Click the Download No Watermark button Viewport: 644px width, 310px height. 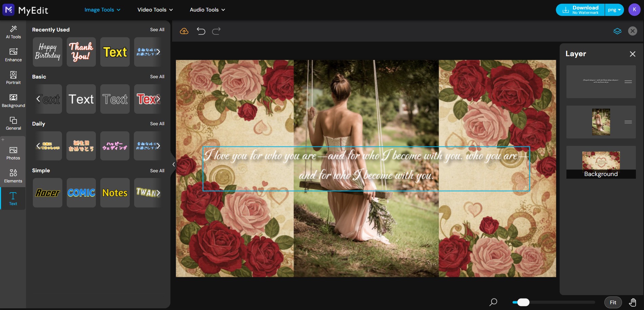(x=580, y=9)
